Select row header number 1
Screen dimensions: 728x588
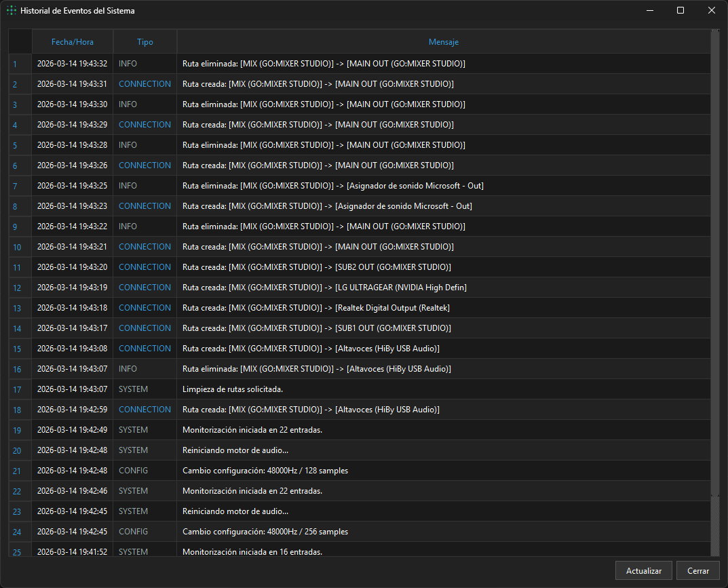pyautogui.click(x=20, y=64)
